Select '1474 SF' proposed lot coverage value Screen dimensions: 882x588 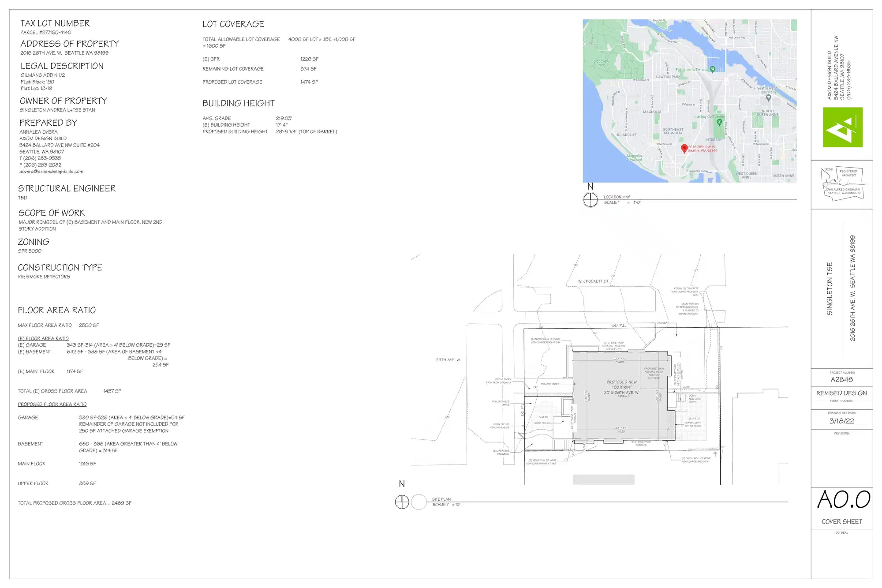(x=309, y=82)
